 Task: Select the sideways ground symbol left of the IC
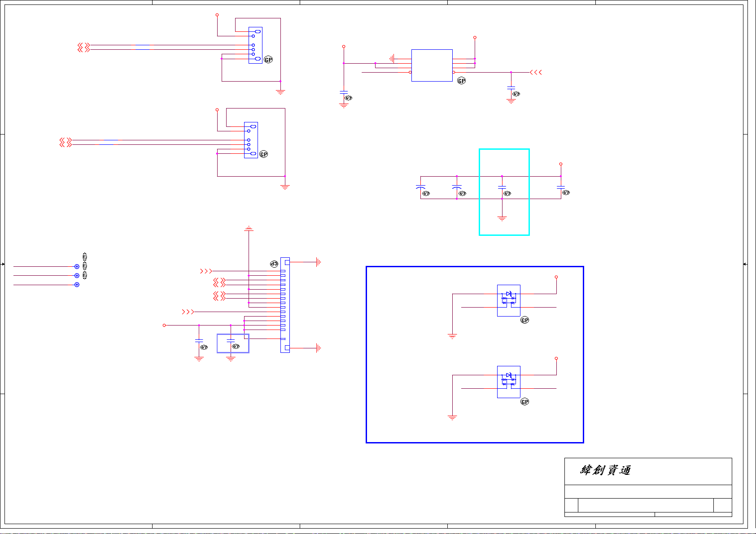392,59
